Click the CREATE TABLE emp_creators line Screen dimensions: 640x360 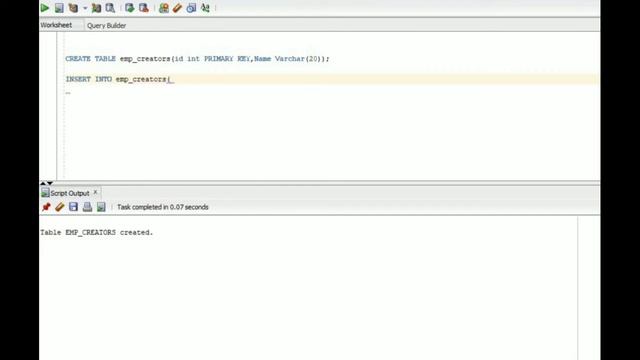click(197, 59)
